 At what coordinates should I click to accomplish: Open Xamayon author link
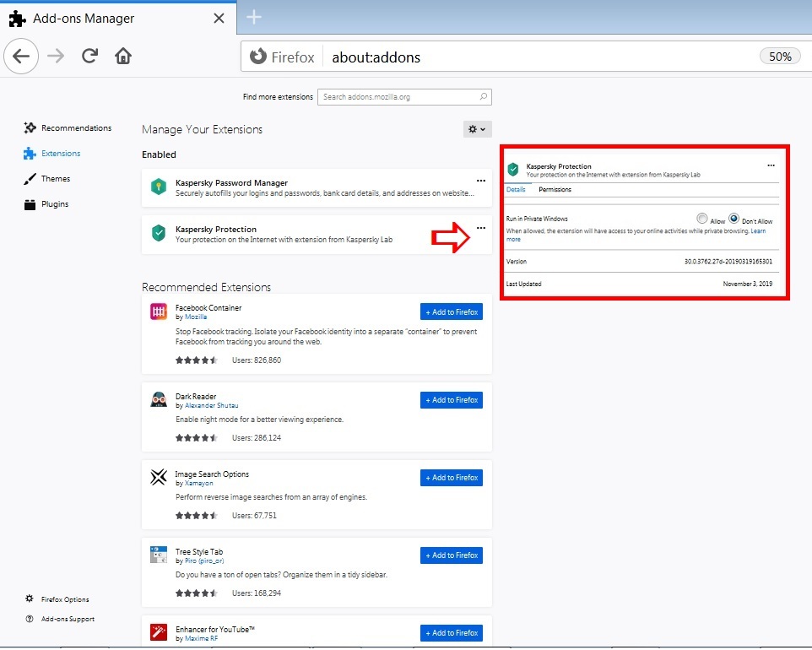click(x=199, y=483)
